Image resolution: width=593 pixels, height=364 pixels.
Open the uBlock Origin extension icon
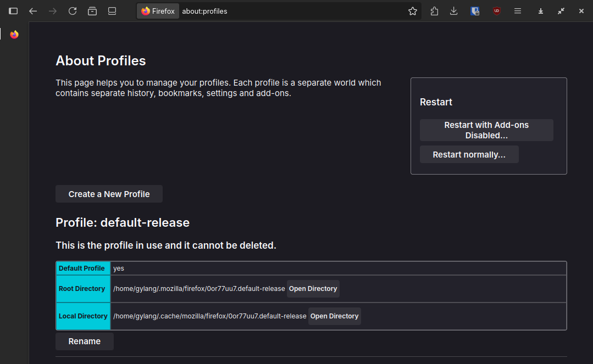coord(496,10)
